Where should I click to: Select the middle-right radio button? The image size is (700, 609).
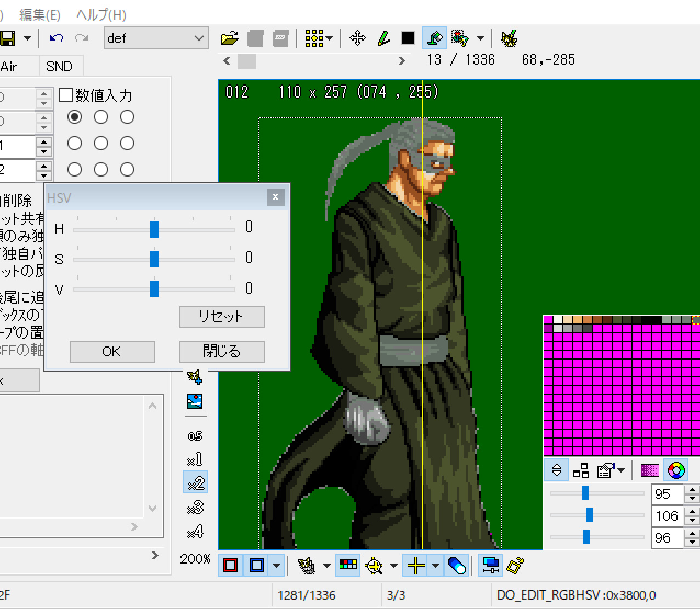click(127, 143)
